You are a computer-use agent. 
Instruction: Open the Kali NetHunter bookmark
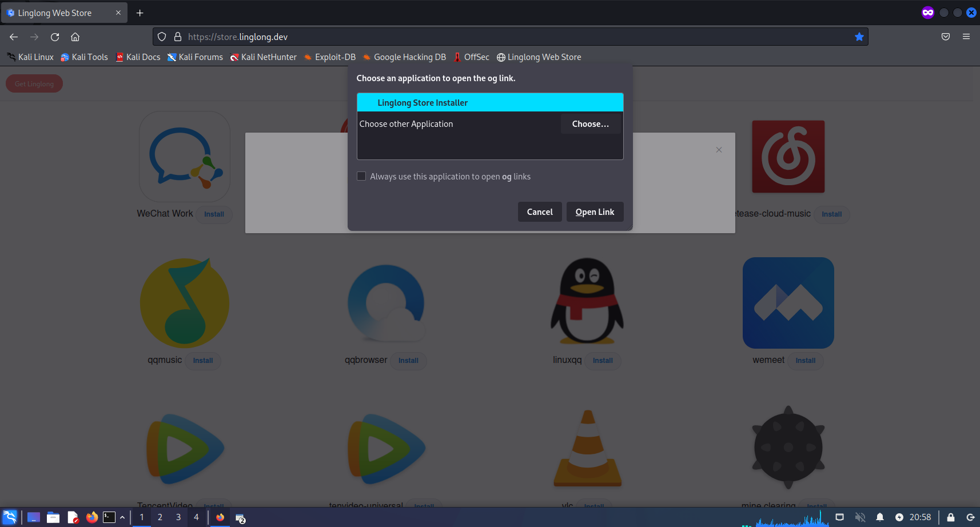[x=263, y=57]
